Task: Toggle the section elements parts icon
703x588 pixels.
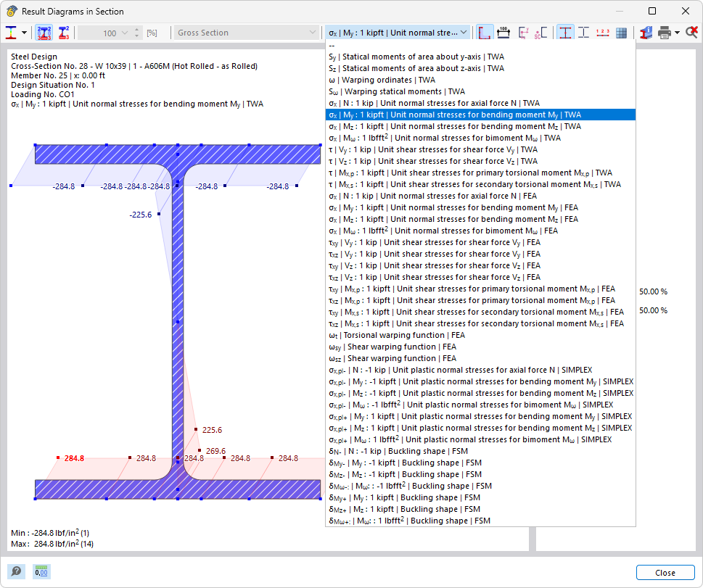Action: tap(583, 33)
